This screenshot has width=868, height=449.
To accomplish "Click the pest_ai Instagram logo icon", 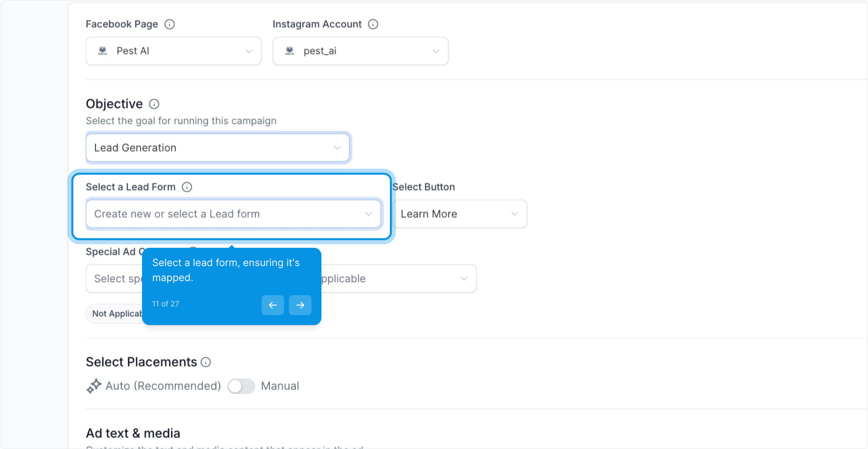I will tap(289, 51).
